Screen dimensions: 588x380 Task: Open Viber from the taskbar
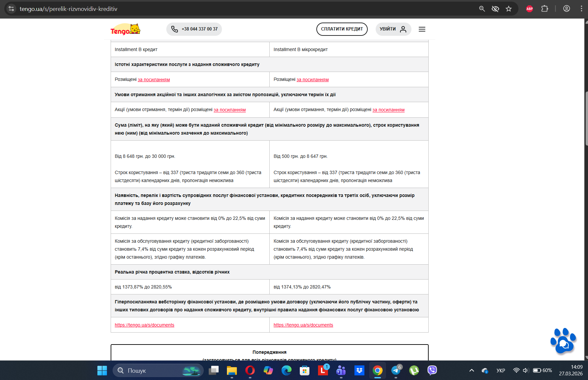[432, 370]
